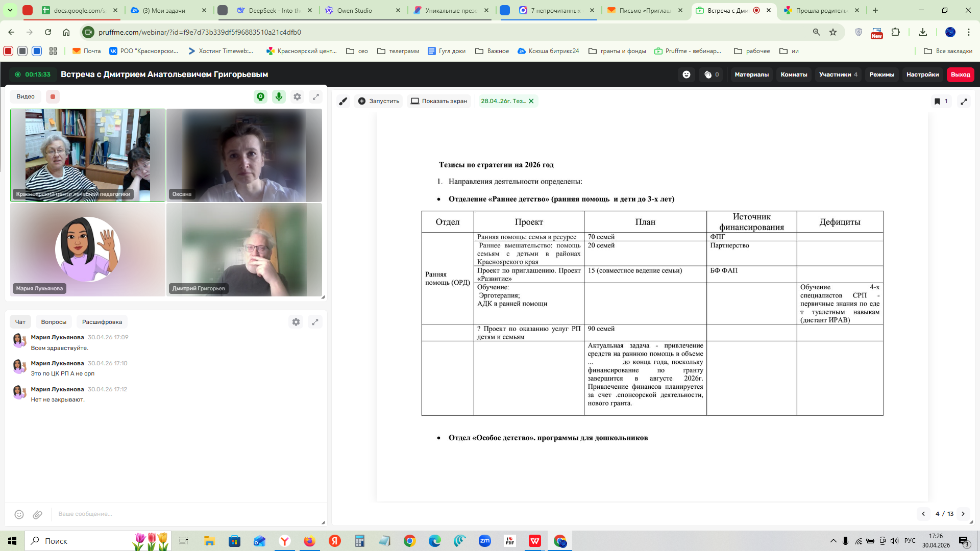The height and width of the screenshot is (551, 980).
Task: Go to next slide arrow
Action: (963, 514)
